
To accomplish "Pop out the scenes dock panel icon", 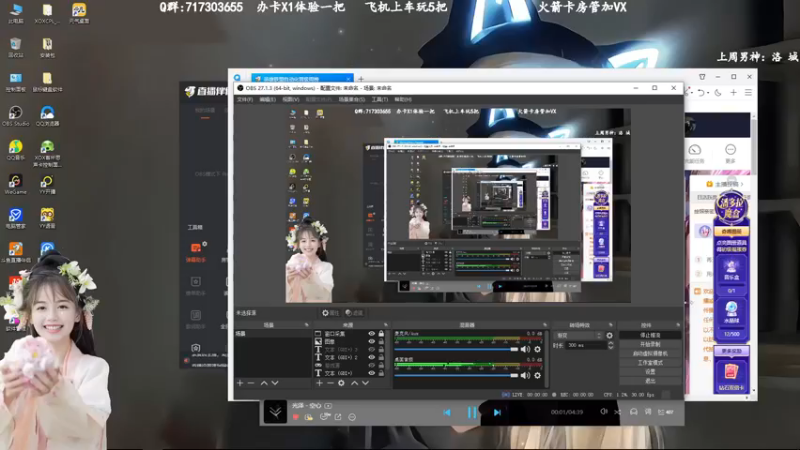I will coord(307,325).
